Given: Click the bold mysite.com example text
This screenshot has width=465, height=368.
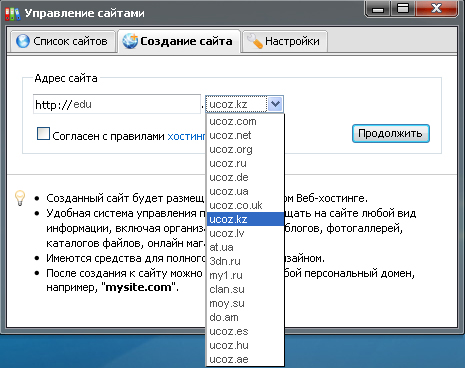Looking at the screenshot, I should tap(138, 287).
